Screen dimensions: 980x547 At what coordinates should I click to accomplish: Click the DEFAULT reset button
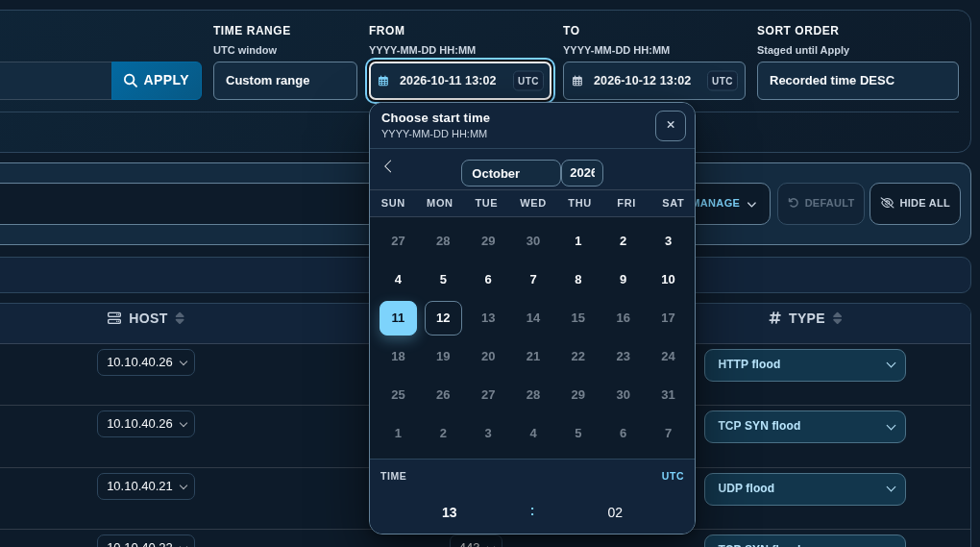click(x=821, y=204)
